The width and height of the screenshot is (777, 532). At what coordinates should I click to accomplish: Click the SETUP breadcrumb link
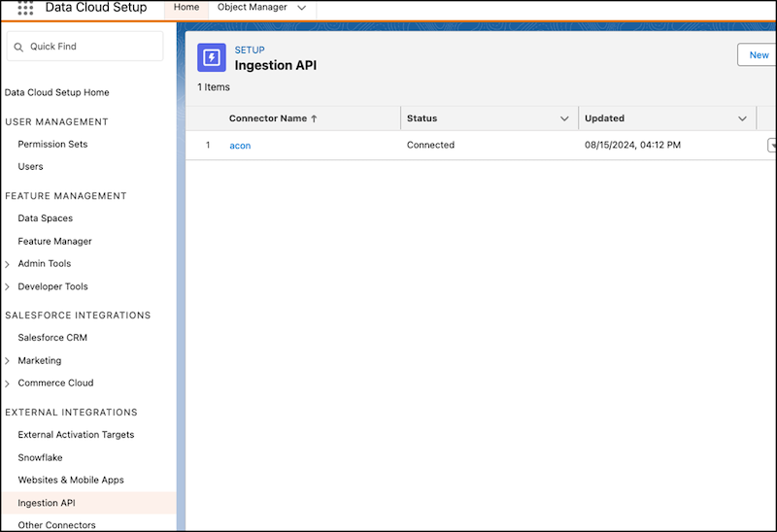[250, 50]
